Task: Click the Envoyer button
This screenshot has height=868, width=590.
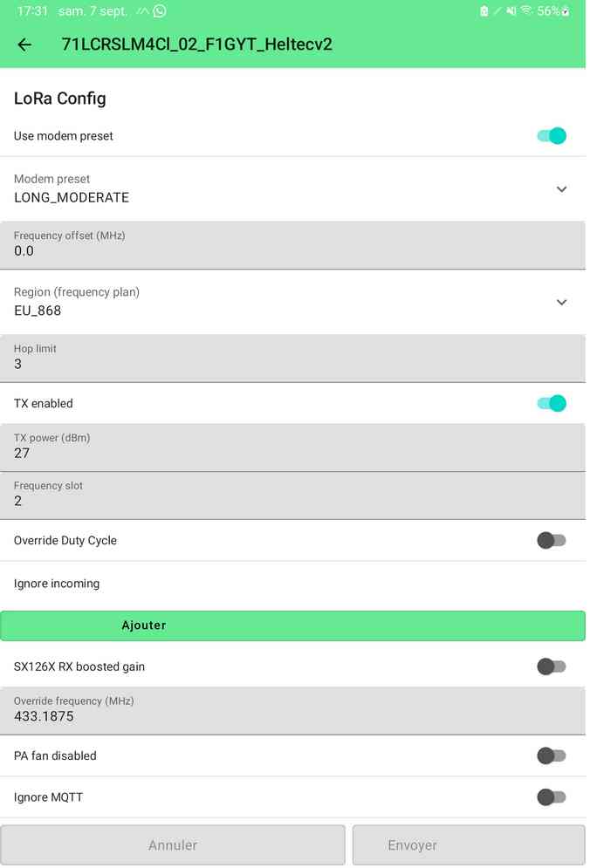Action: [x=469, y=844]
